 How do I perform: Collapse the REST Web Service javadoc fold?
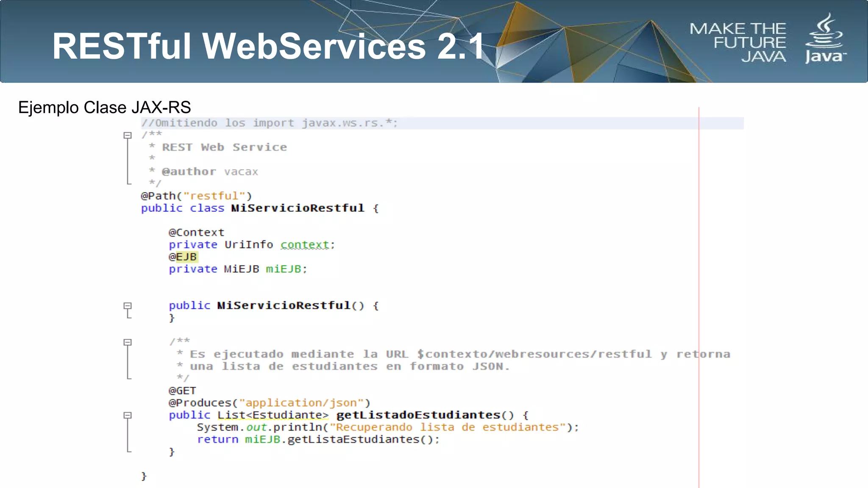coord(128,136)
